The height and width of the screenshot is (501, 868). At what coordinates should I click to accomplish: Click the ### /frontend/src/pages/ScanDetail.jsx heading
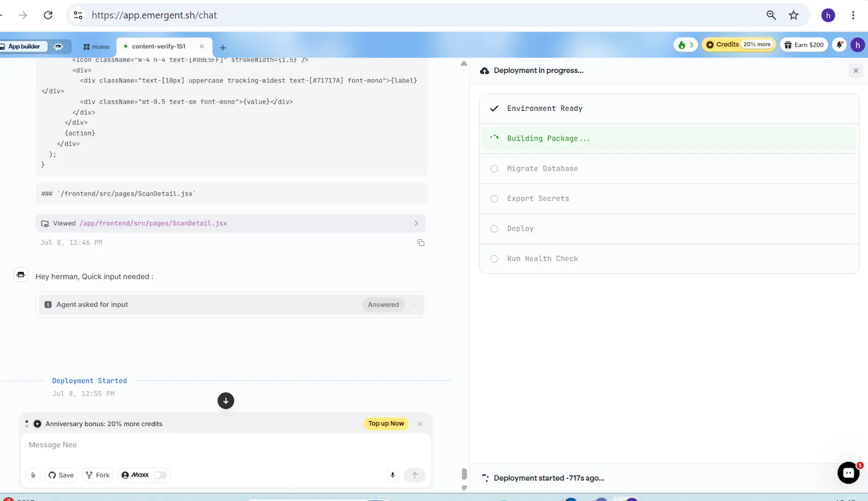(118, 194)
